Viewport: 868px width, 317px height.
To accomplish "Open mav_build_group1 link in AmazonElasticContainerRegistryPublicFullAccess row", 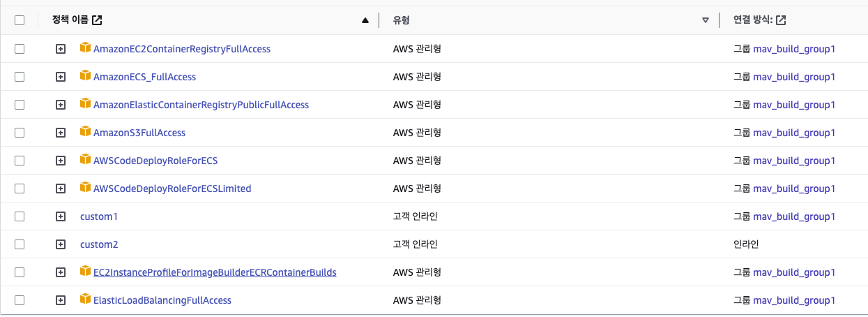I will 794,105.
